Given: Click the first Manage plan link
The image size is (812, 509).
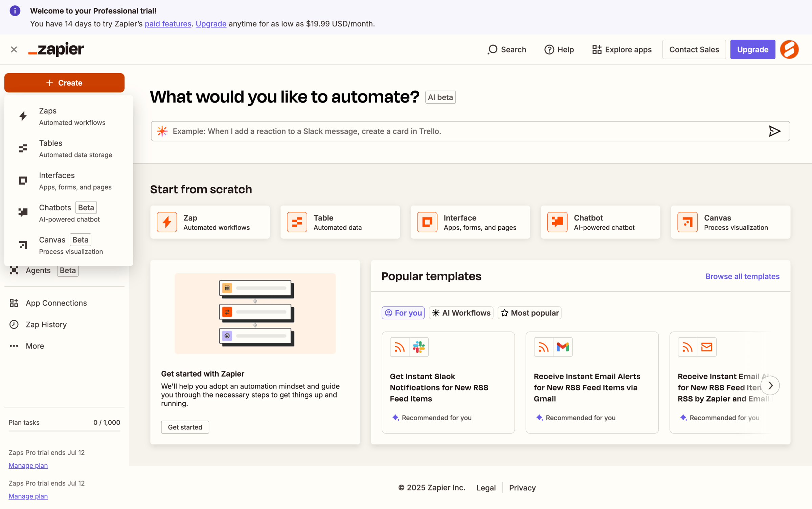Looking at the screenshot, I should click(x=28, y=465).
